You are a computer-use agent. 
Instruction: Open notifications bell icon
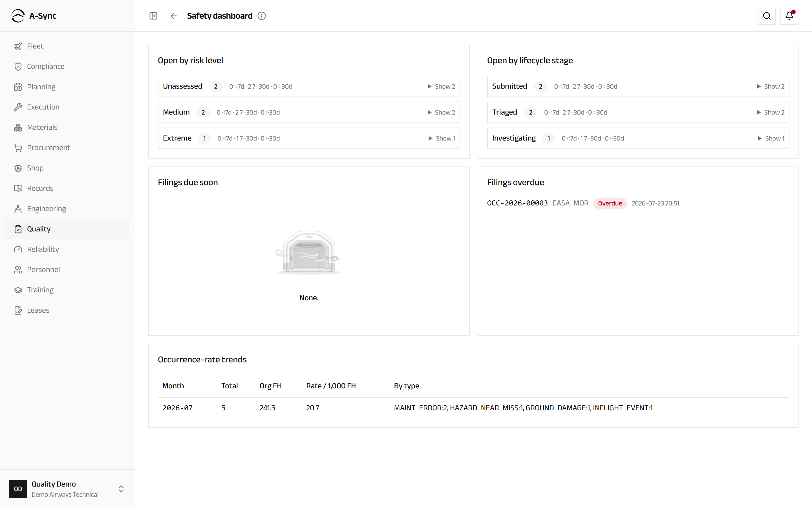pyautogui.click(x=789, y=16)
